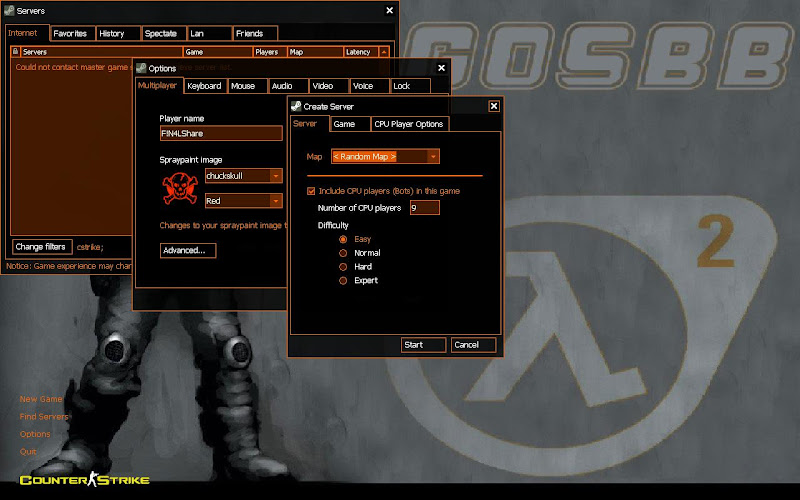Click the 'Could not contact master game' message
Viewport: 800px width, 500px height.
coord(71,67)
